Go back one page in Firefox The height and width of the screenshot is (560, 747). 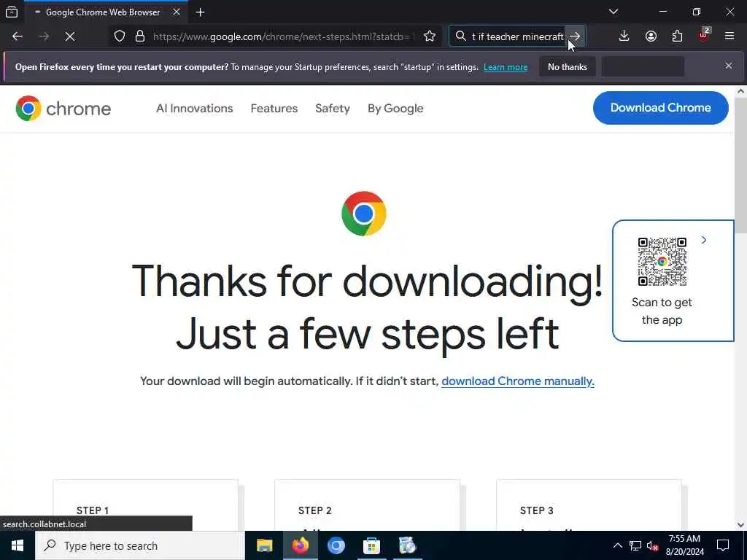[18, 36]
